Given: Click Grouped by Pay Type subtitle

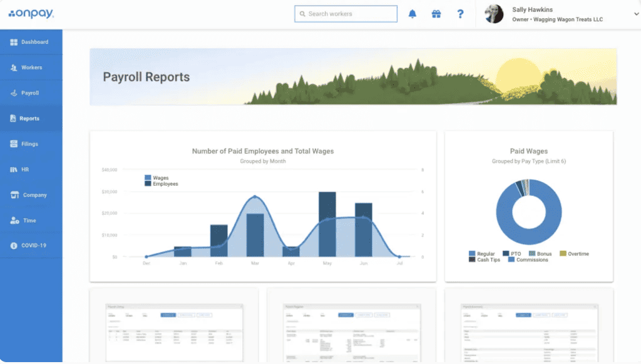Looking at the screenshot, I should tap(528, 161).
